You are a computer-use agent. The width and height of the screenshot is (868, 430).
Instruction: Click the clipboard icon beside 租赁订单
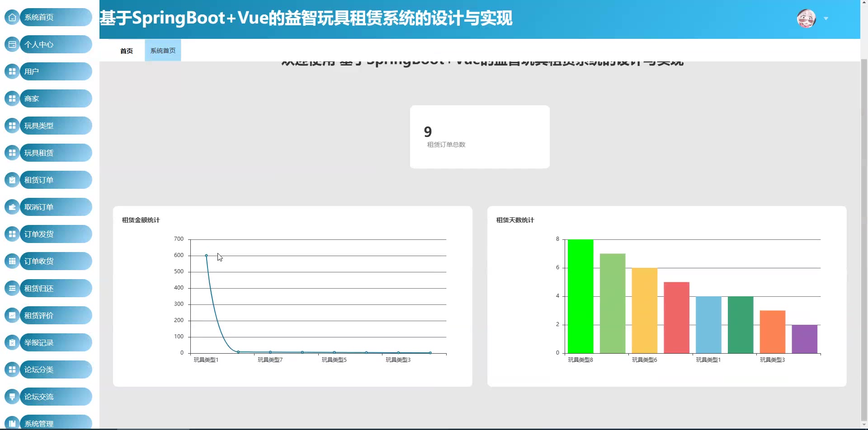(x=12, y=180)
